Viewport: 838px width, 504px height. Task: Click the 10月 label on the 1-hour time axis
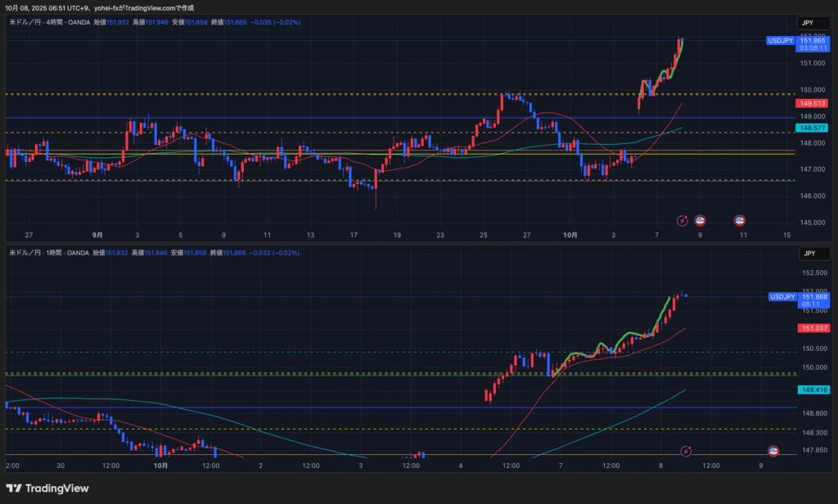[160, 466]
